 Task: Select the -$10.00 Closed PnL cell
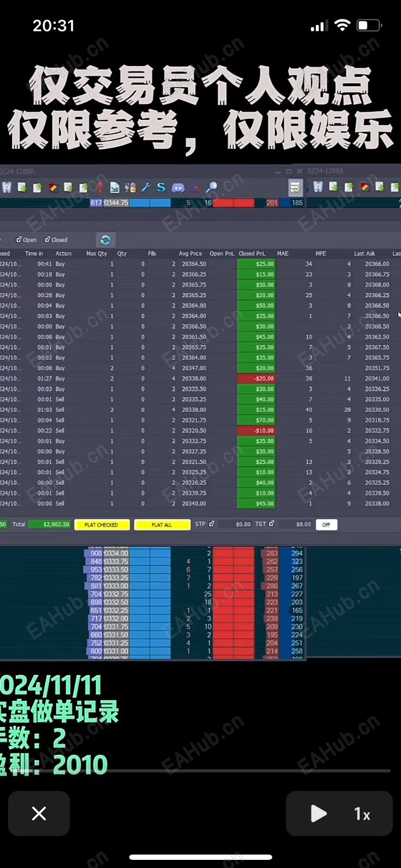256,431
